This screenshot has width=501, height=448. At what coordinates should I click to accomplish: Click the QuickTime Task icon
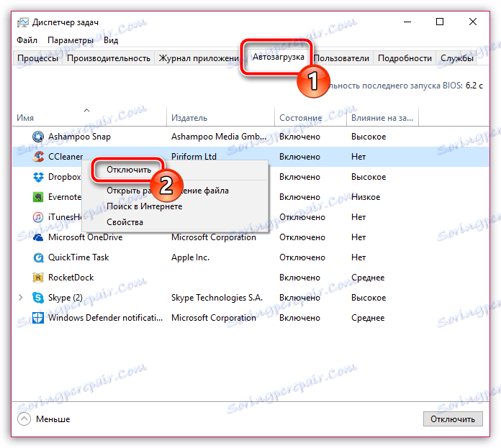click(38, 257)
